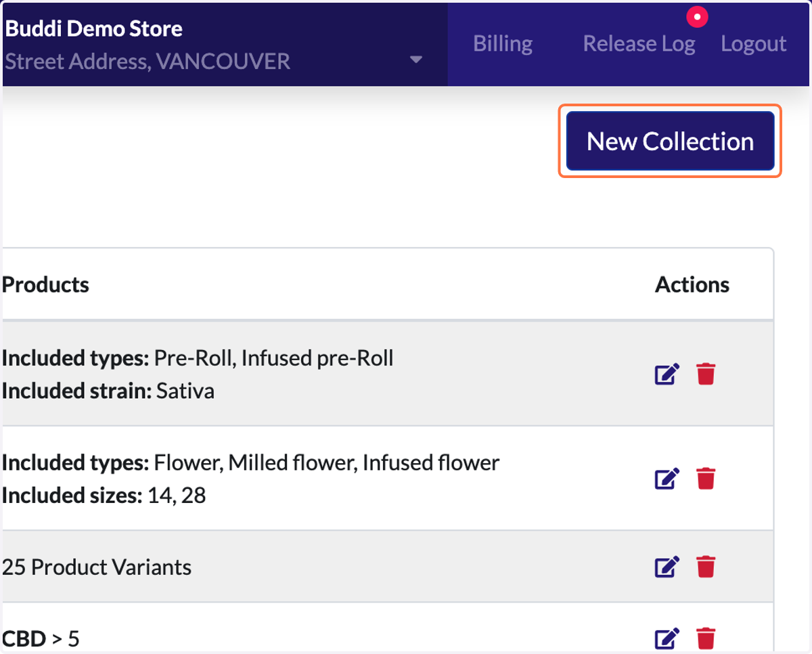Image resolution: width=812 pixels, height=654 pixels.
Task: Select the 'CBD > 5' text
Action: [x=41, y=638]
